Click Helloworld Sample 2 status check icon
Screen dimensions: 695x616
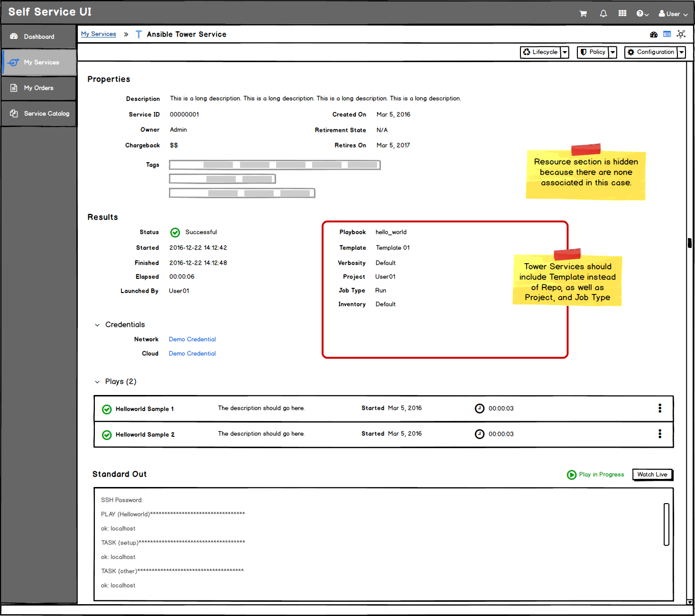point(107,435)
